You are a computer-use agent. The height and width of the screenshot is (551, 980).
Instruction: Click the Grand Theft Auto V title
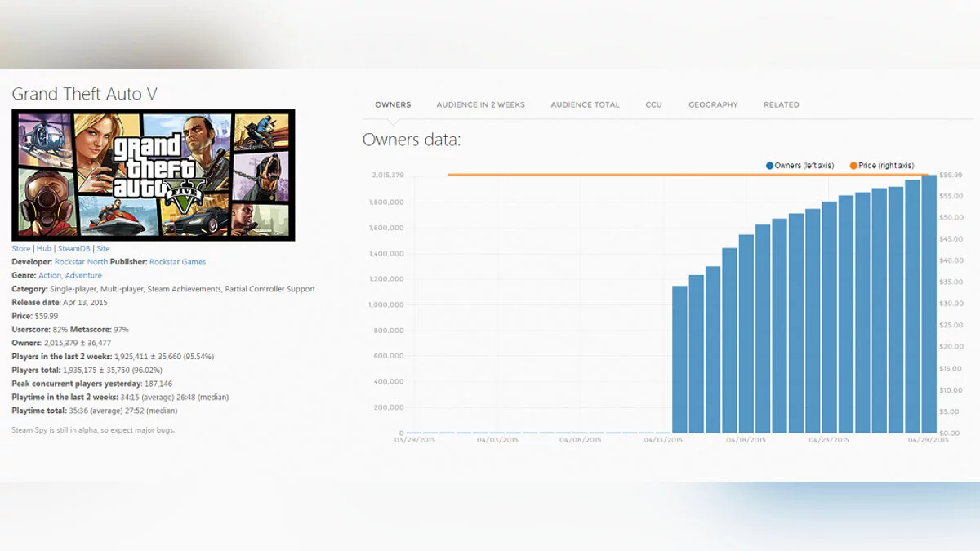pyautogui.click(x=85, y=94)
